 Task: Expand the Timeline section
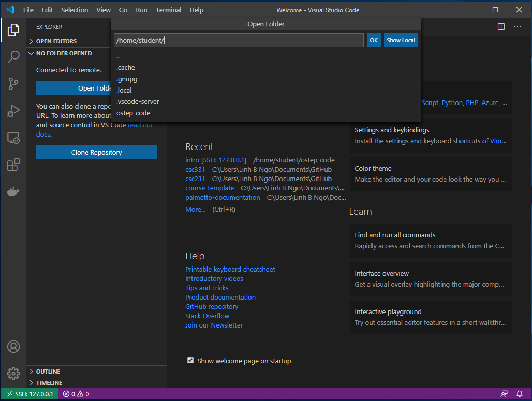point(96,383)
